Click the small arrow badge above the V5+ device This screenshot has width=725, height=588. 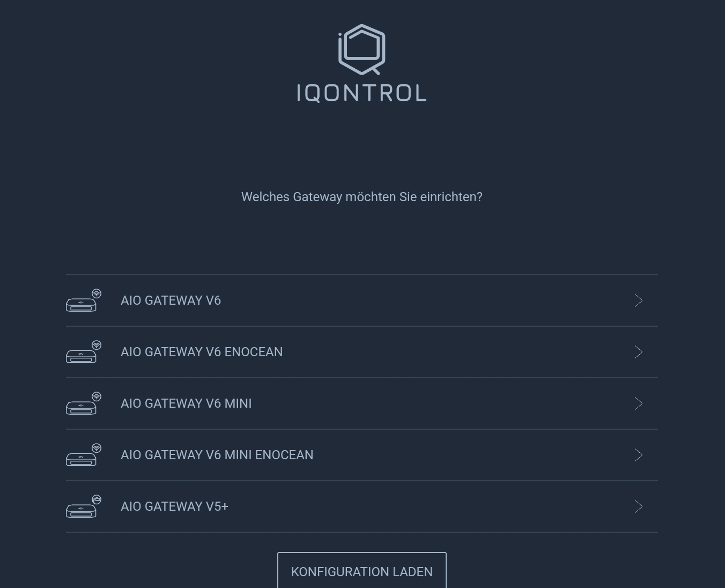click(x=97, y=499)
